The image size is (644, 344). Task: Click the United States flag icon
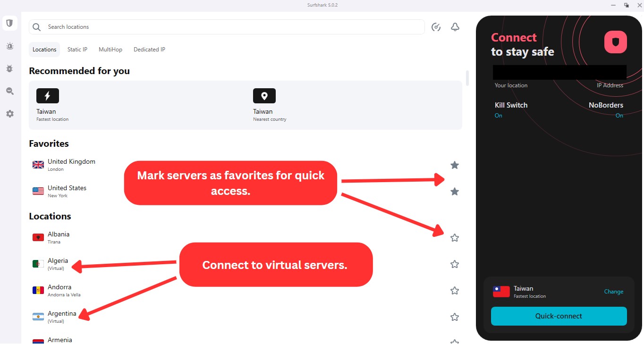(38, 191)
